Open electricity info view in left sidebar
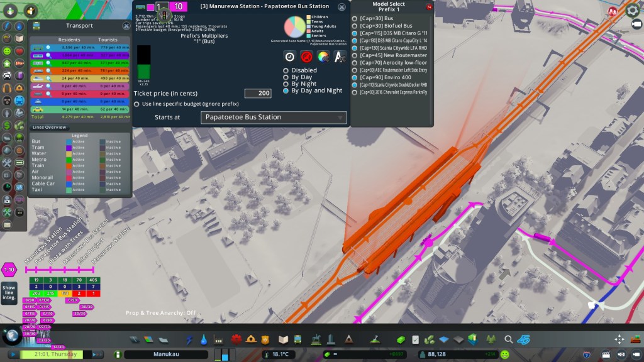The image size is (644, 362). (x=7, y=26)
